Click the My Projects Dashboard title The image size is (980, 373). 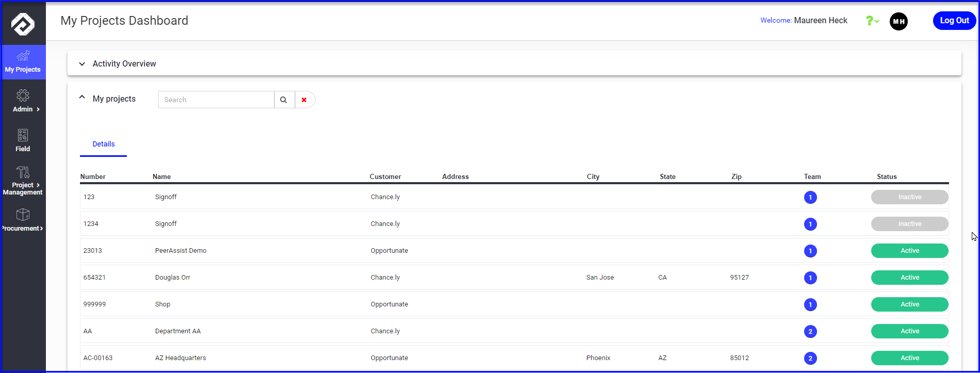pyautogui.click(x=124, y=21)
